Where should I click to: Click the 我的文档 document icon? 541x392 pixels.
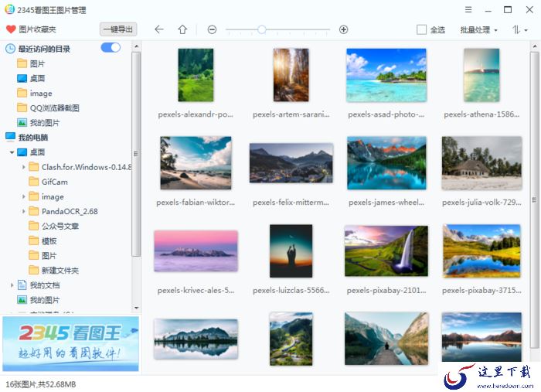click(22, 285)
